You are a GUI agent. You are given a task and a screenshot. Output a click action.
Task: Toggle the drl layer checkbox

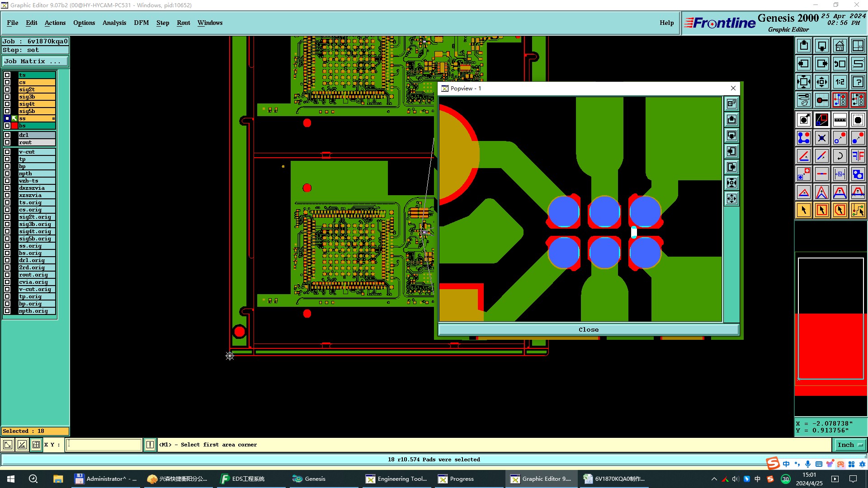pyautogui.click(x=7, y=135)
